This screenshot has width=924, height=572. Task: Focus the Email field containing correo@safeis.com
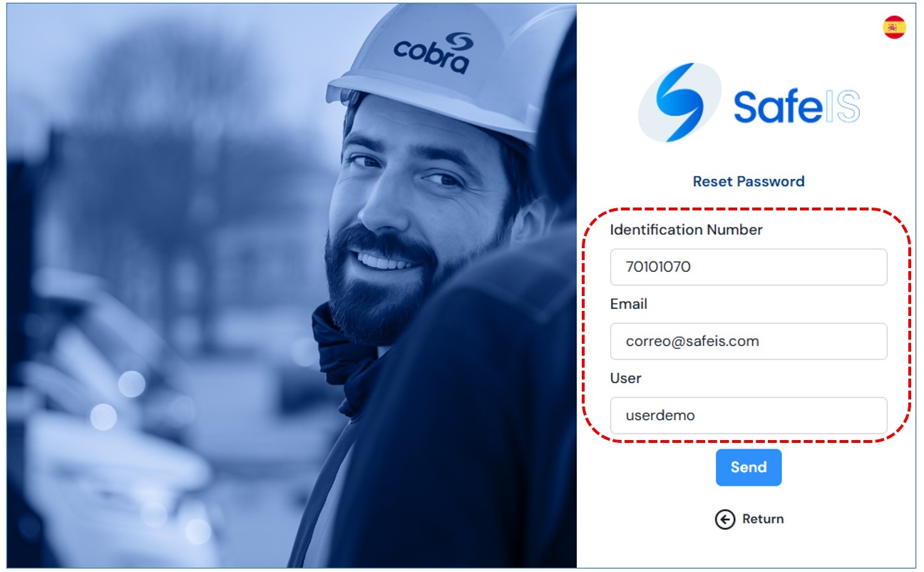(749, 342)
